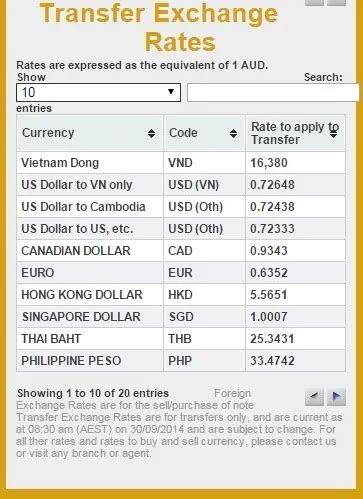Sort table by Currency column arrows
363x499 pixels.
point(151,133)
